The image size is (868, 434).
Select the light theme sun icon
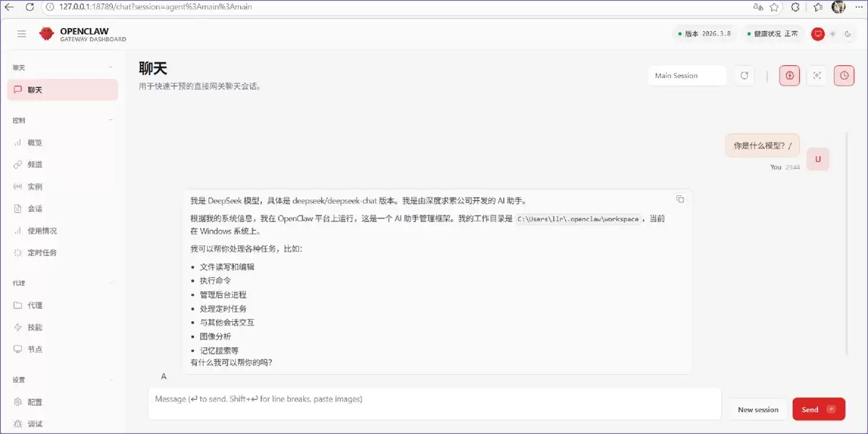833,33
